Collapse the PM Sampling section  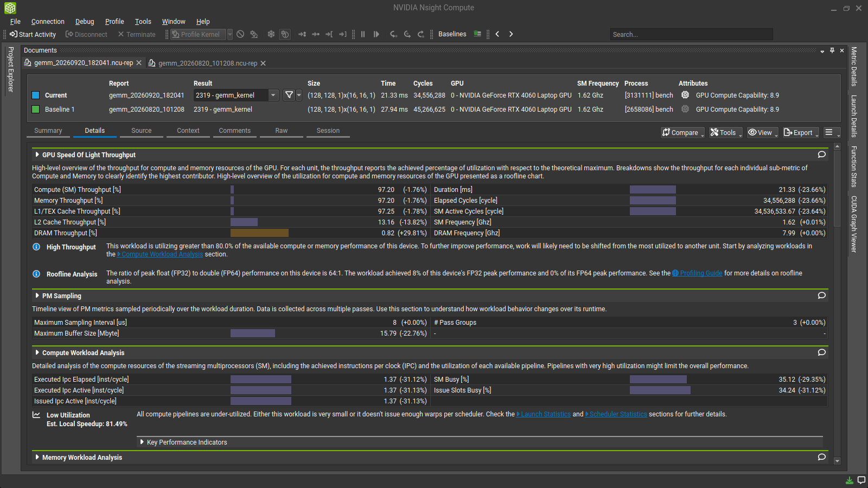coord(37,296)
